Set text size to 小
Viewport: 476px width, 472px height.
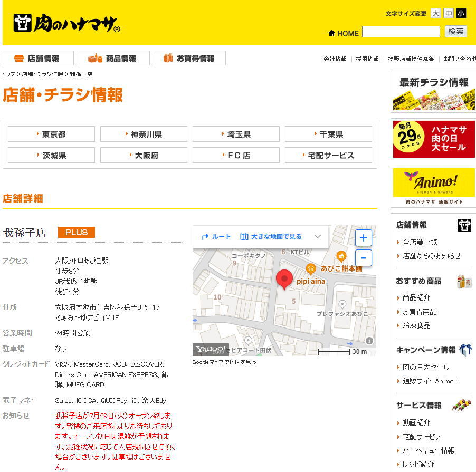(461, 13)
